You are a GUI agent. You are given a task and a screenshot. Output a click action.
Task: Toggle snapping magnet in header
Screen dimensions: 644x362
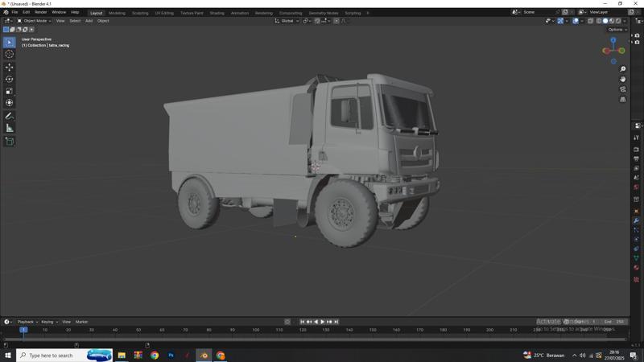pyautogui.click(x=317, y=21)
